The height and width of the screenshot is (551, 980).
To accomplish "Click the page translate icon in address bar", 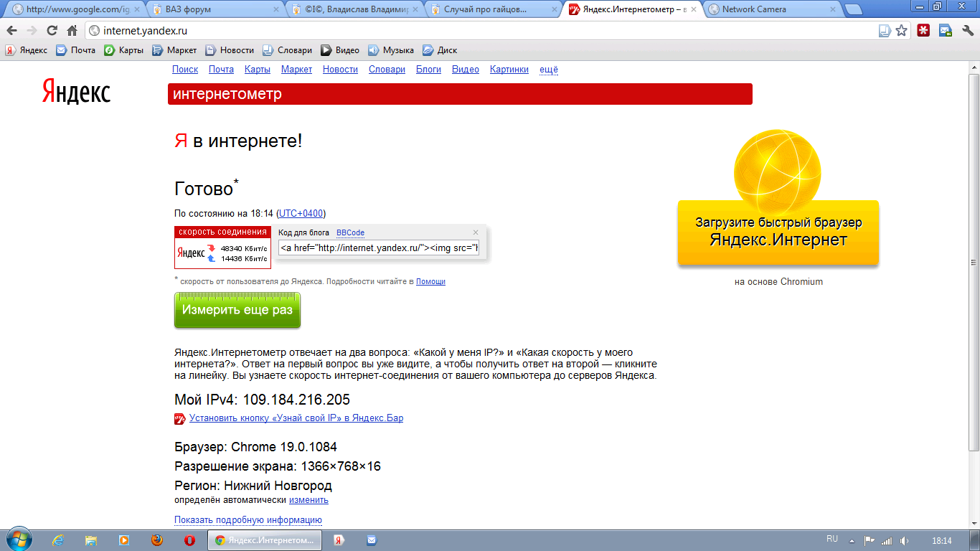I will 885,31.
